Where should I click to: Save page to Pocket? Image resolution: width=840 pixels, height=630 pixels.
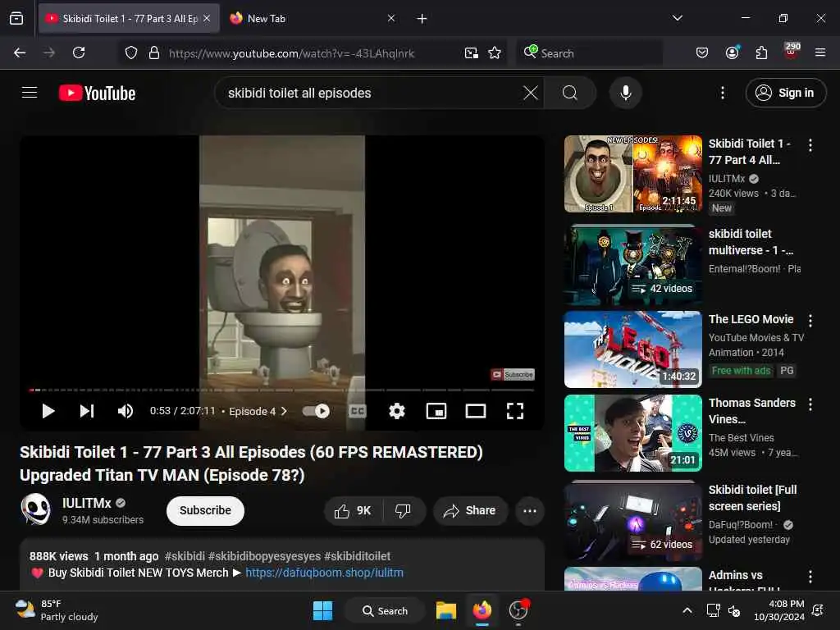702,52
